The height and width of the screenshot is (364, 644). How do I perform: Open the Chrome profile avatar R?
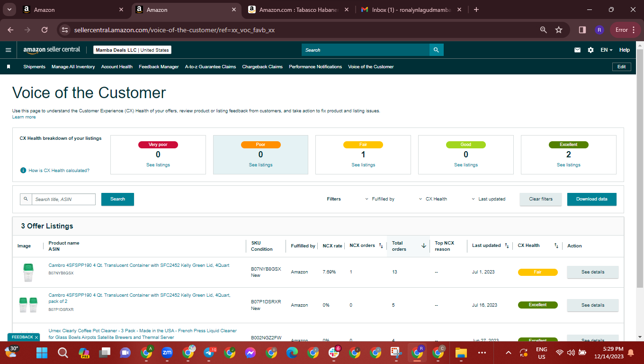pyautogui.click(x=599, y=30)
